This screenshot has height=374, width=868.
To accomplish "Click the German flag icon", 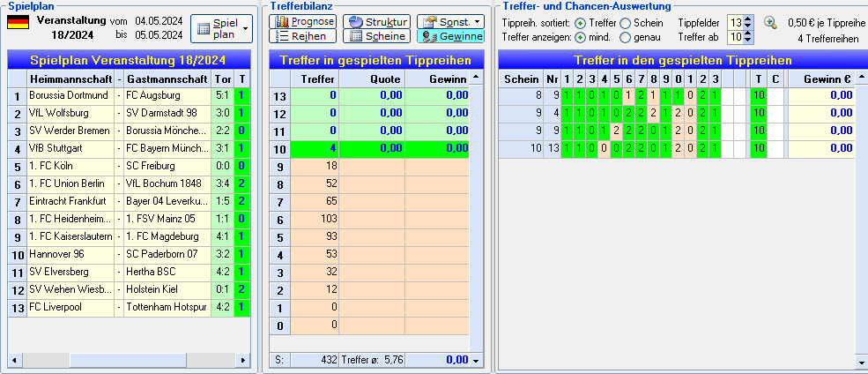I will (18, 22).
